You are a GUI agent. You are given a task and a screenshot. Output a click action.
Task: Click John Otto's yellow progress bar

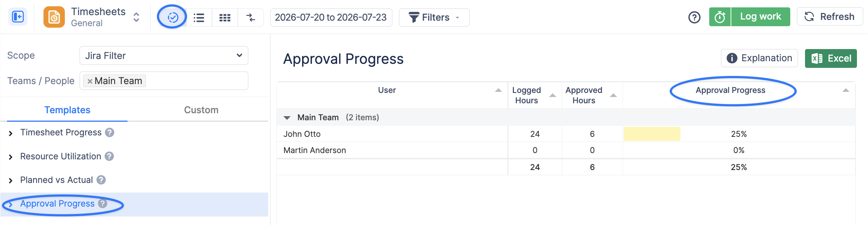pyautogui.click(x=652, y=134)
